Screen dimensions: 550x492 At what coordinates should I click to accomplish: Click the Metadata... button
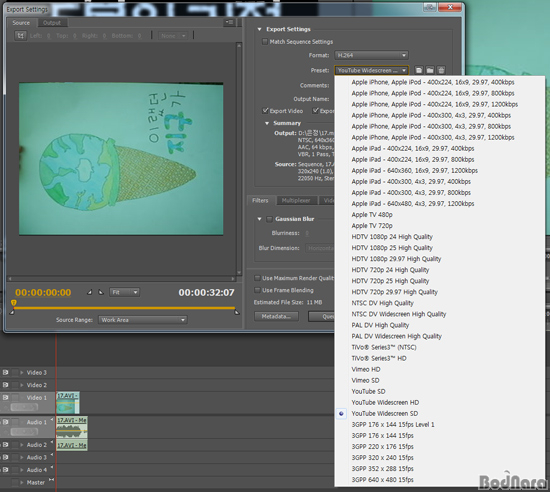point(276,316)
